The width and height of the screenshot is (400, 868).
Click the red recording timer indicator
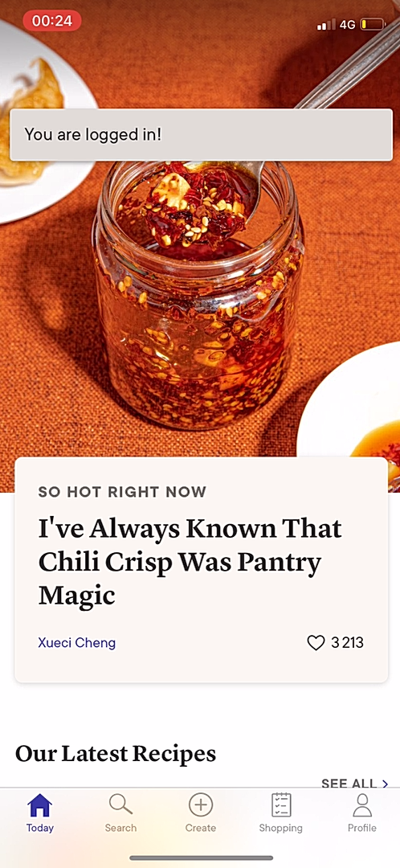[52, 21]
